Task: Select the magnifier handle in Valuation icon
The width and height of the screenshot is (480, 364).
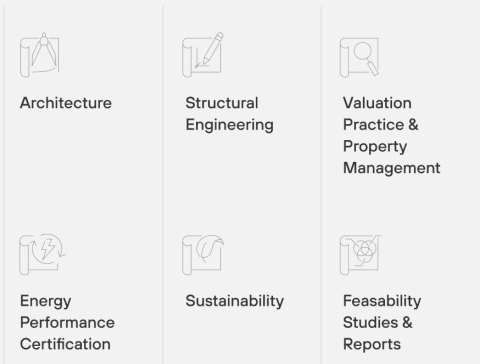Action: pos(373,68)
